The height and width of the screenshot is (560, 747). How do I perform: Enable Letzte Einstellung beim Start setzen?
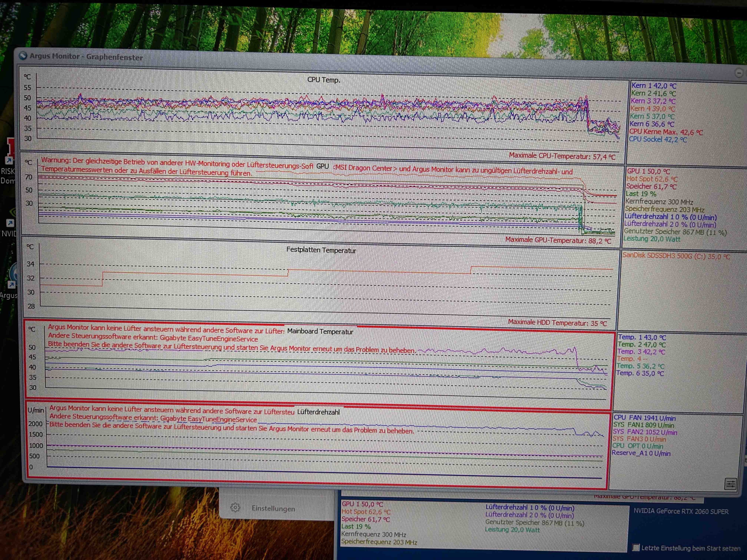[636, 547]
